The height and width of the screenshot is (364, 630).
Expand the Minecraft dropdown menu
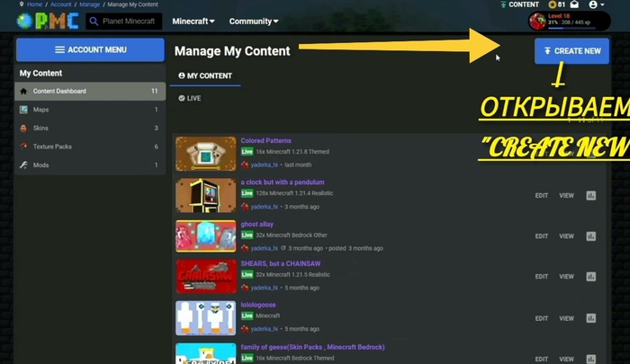(x=193, y=21)
